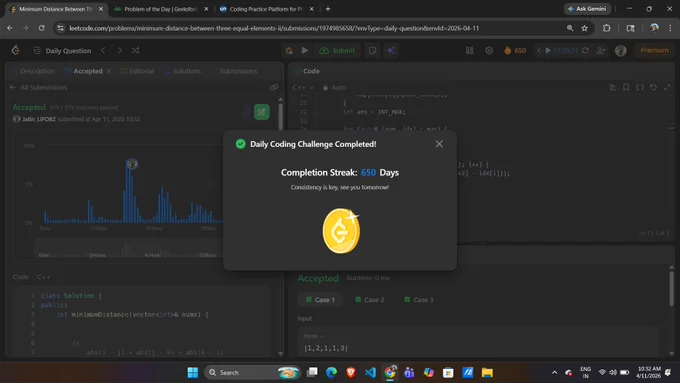Open the Coding Practice Platform browser tab
Viewport: 680px width, 383px height.
[x=267, y=9]
